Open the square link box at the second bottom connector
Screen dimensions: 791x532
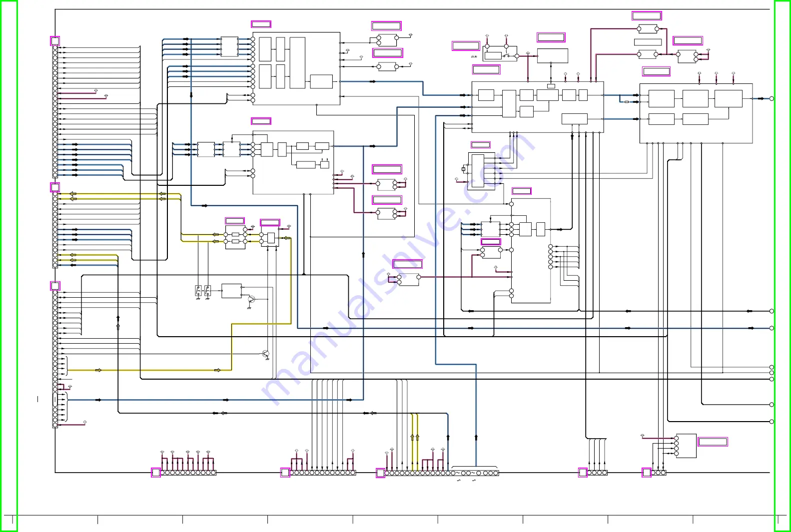pyautogui.click(x=285, y=473)
